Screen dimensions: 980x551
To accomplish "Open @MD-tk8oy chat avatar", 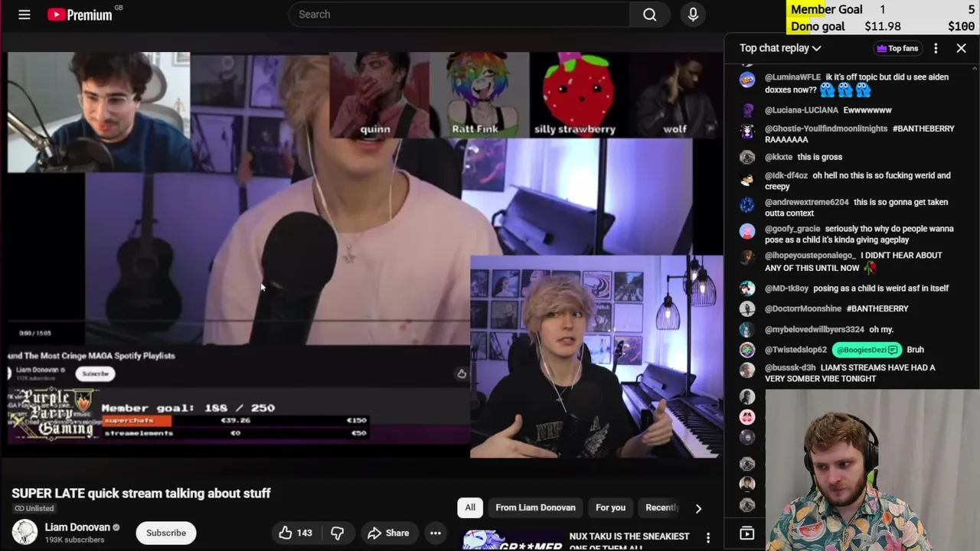I will [x=747, y=289].
